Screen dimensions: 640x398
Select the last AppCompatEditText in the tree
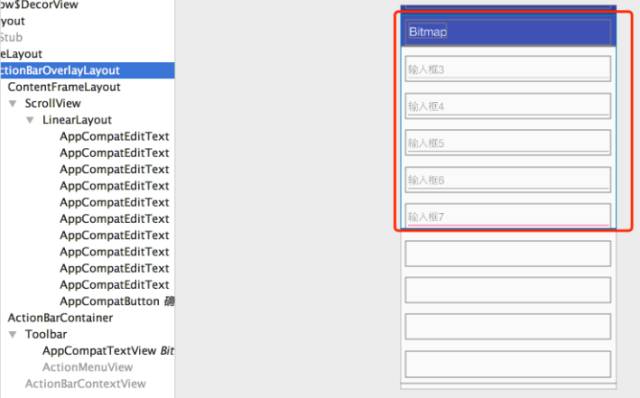[x=114, y=285]
